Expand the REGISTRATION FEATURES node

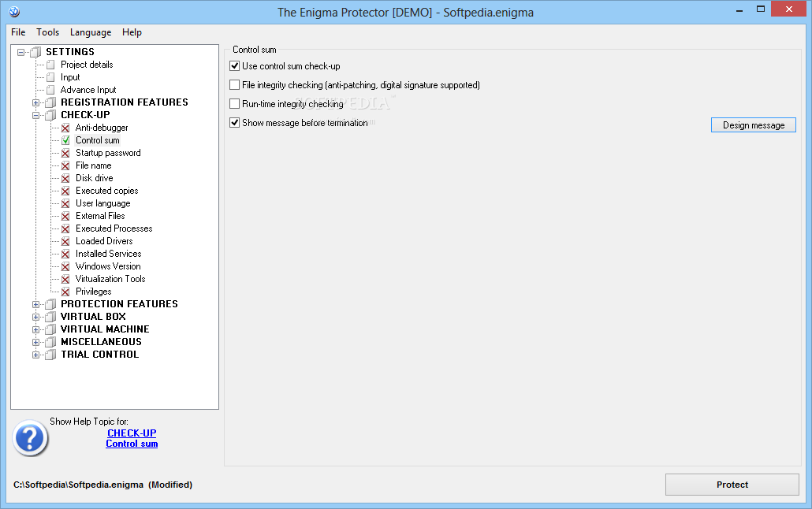point(35,102)
